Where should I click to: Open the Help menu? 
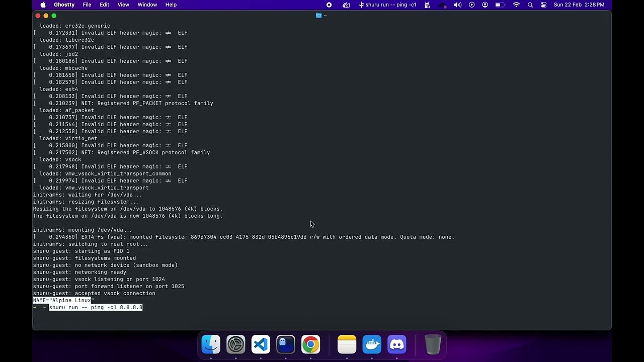tap(171, 5)
